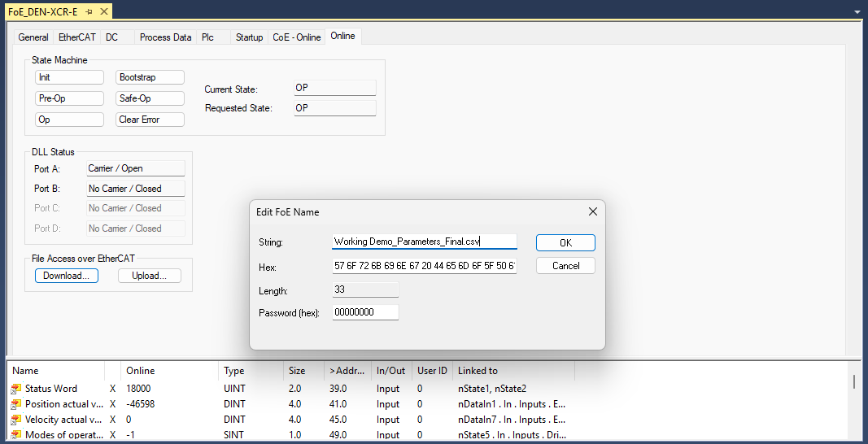Select the Status Word row name

pyautogui.click(x=51, y=389)
